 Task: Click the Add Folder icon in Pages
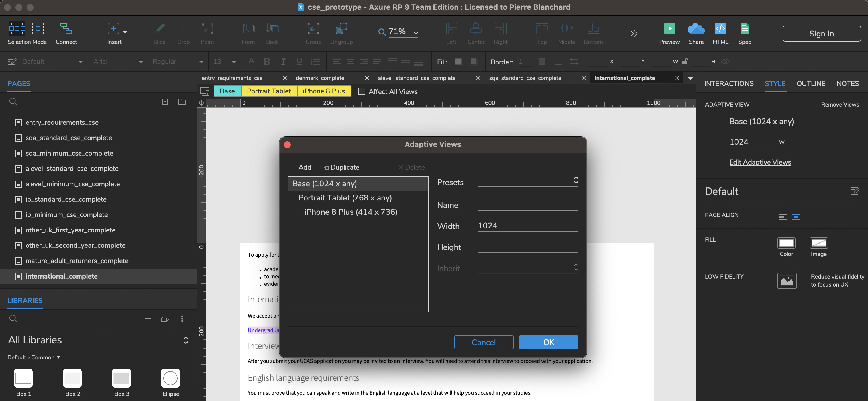pyautogui.click(x=182, y=102)
